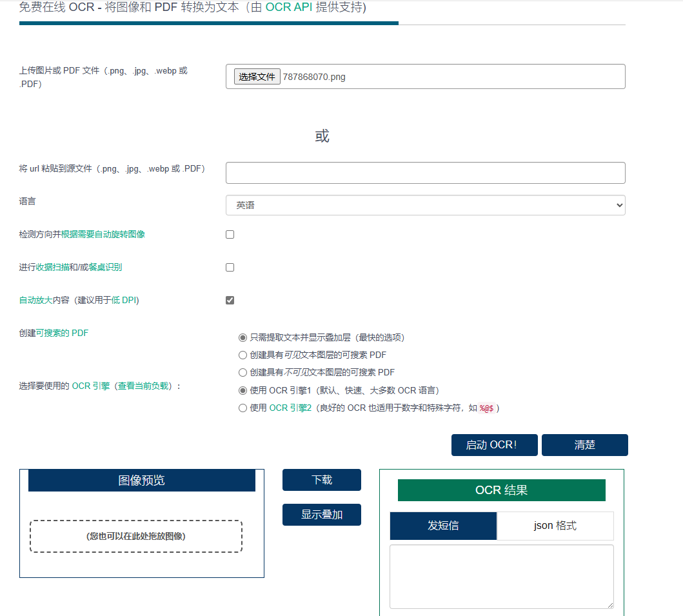Switch to the json 格式 tab
The width and height of the screenshot is (683, 616).
pos(555,526)
